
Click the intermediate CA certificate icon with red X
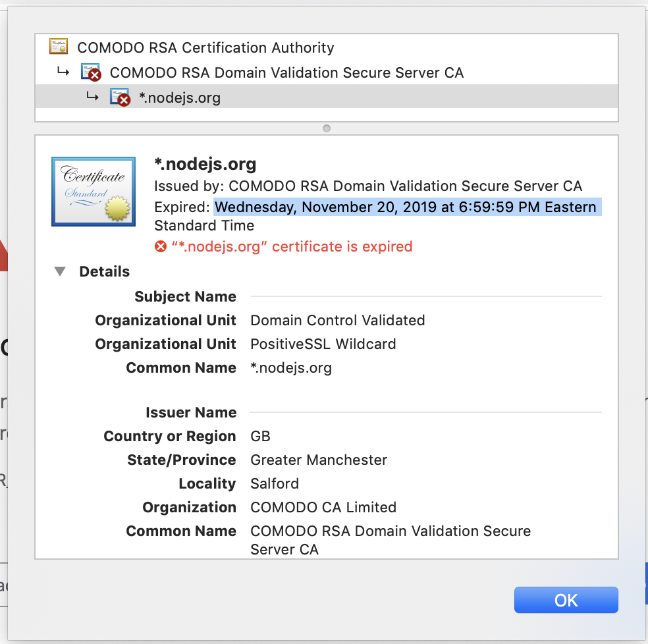tap(91, 72)
